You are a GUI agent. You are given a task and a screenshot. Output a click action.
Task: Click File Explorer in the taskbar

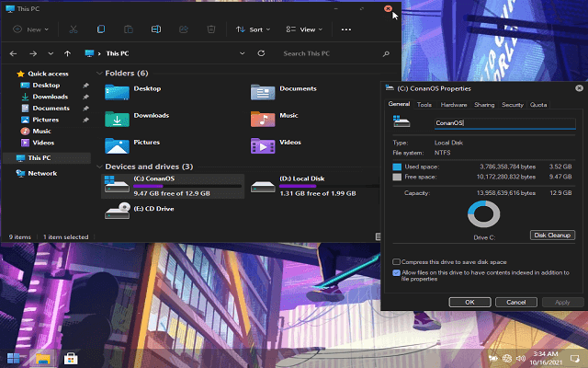[x=43, y=359]
